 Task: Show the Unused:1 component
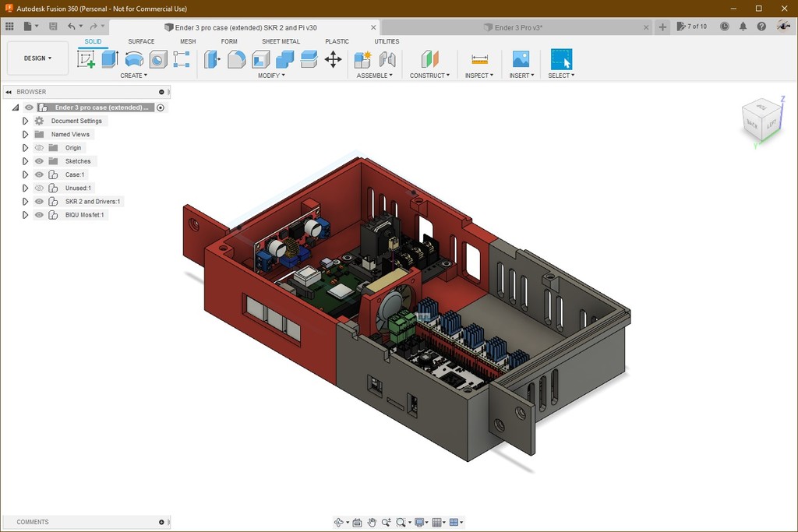(x=39, y=188)
